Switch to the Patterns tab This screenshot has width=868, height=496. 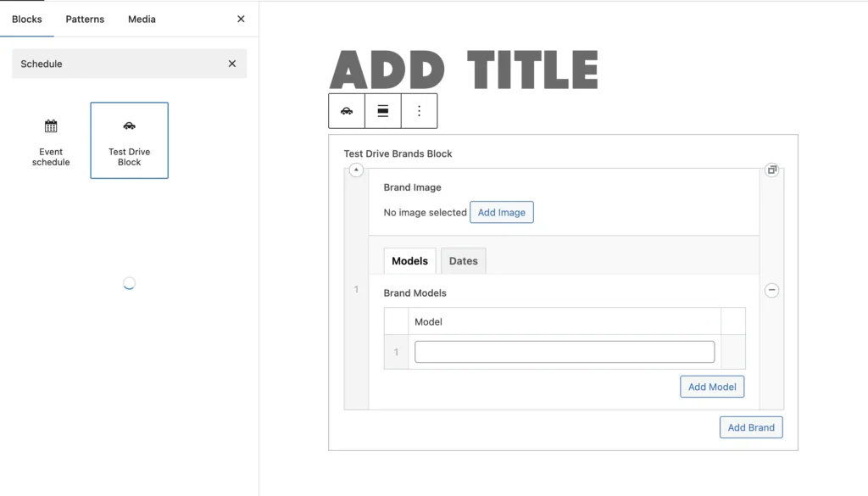[85, 19]
